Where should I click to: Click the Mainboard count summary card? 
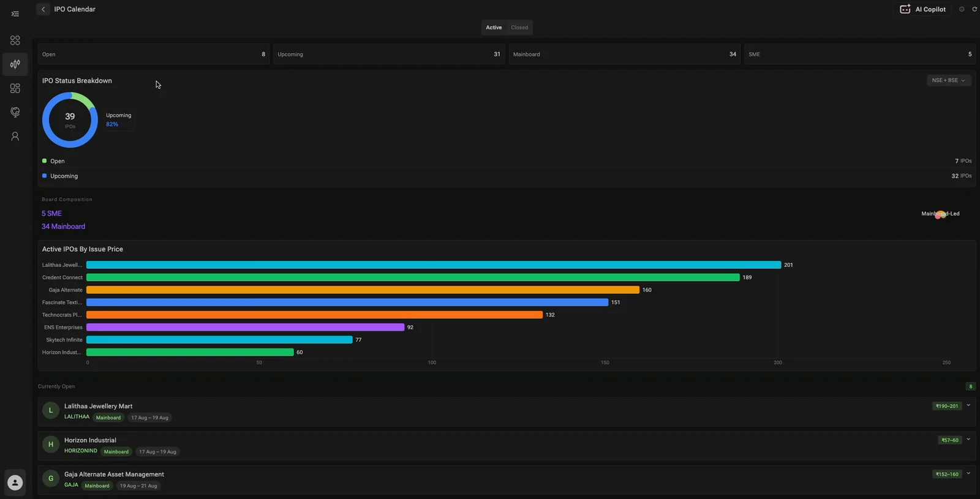pos(625,54)
